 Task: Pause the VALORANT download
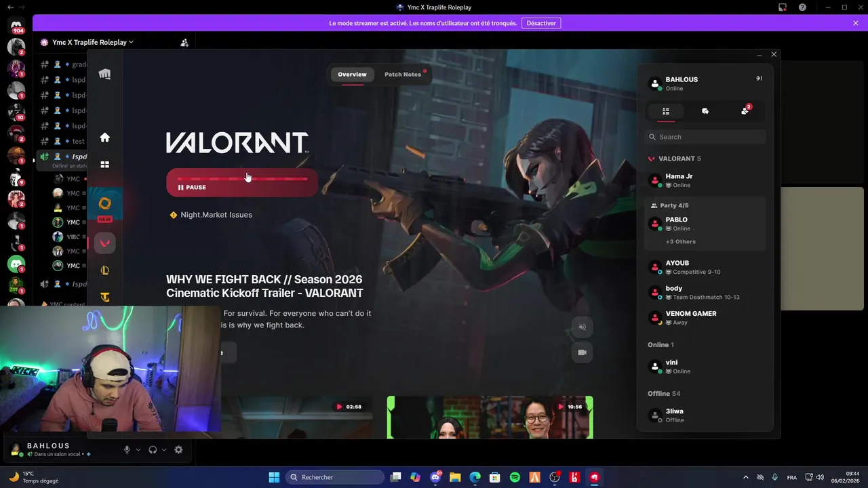[192, 188]
